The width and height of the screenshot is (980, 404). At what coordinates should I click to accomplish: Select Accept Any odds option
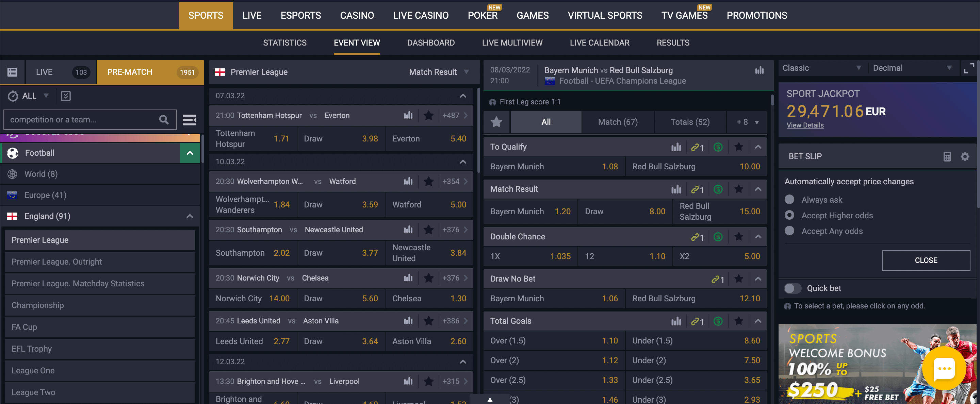pos(789,231)
